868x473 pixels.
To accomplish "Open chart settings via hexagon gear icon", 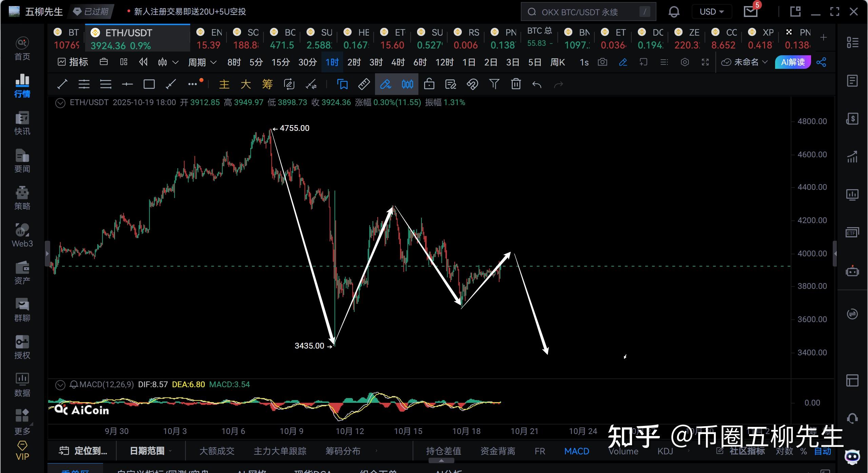I will coord(685,62).
